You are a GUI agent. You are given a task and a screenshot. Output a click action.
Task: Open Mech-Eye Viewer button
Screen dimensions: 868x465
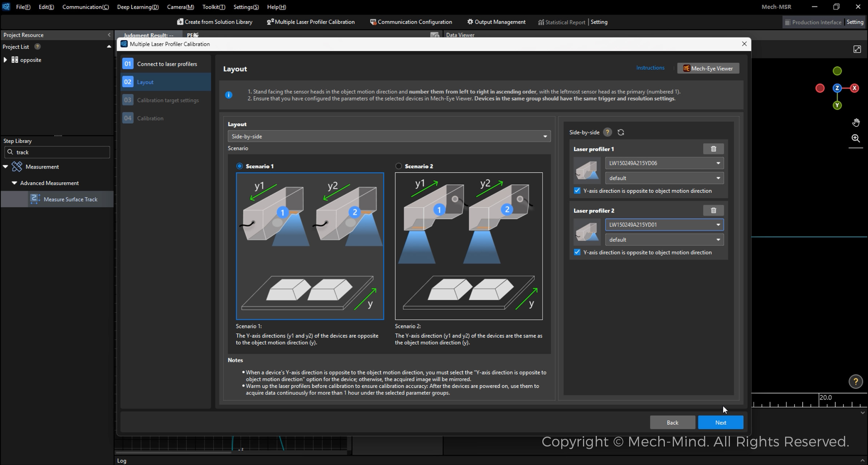pos(708,68)
